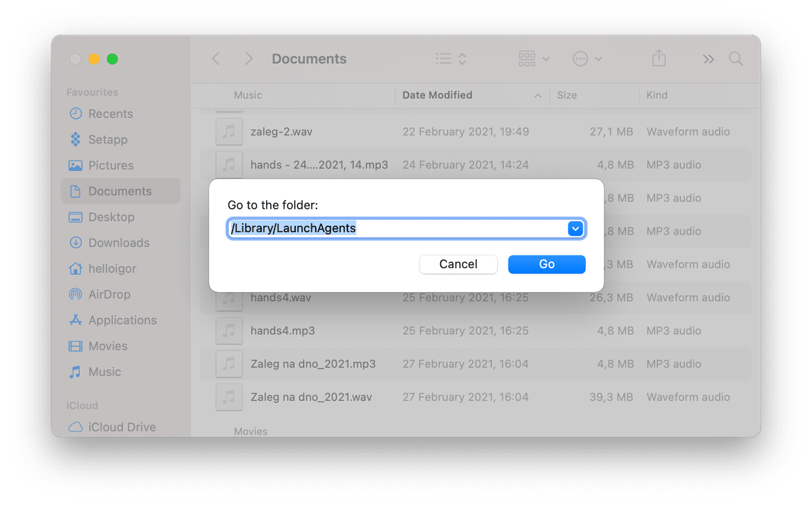Open iCloud Drive in the sidebar
The width and height of the screenshot is (812, 505).
(121, 427)
